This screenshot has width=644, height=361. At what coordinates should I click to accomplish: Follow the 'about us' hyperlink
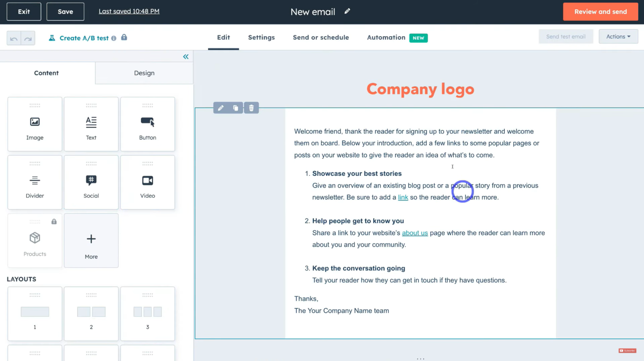[415, 233]
